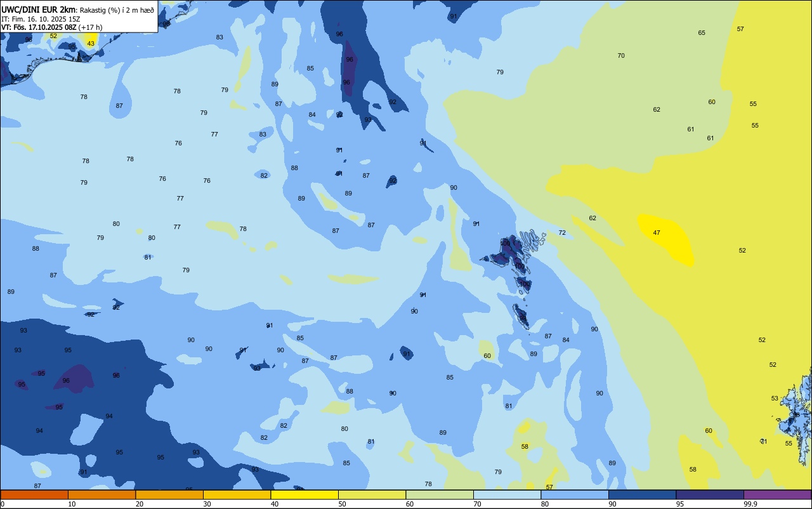The height and width of the screenshot is (509, 812).
Task: Select the 30–40 legend color band
Action: click(x=237, y=494)
